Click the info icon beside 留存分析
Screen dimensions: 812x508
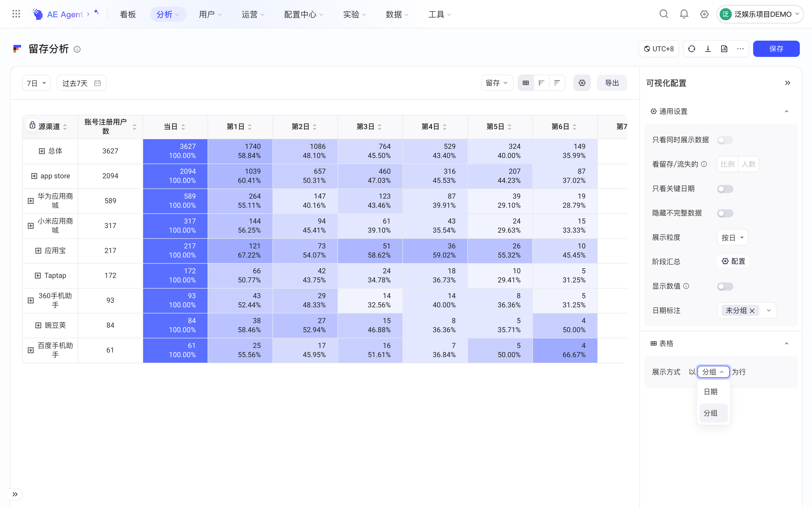[x=77, y=49]
